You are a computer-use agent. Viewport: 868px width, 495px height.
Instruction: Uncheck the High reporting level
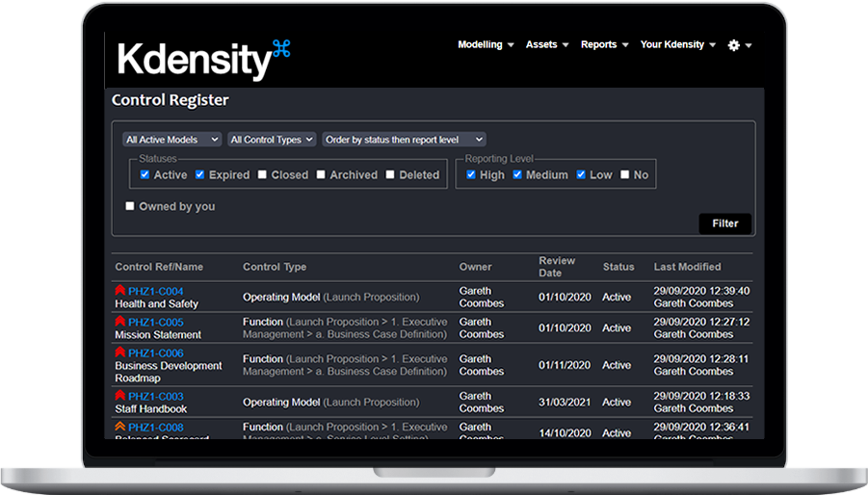(470, 174)
